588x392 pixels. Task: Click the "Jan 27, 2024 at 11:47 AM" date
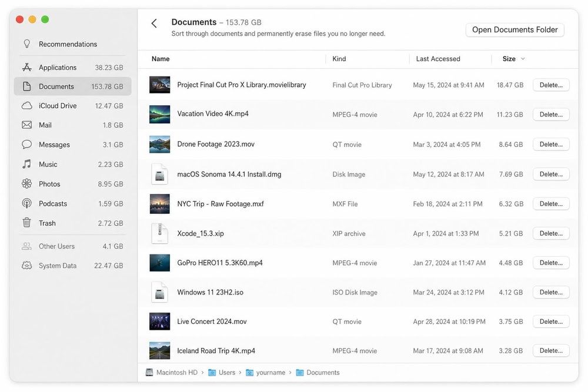point(449,263)
